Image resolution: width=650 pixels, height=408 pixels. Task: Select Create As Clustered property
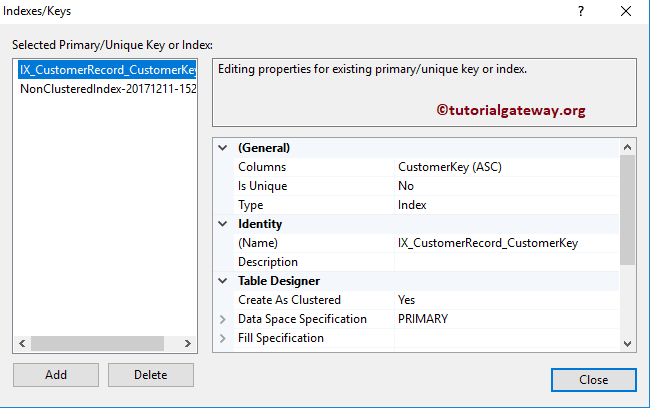click(289, 300)
